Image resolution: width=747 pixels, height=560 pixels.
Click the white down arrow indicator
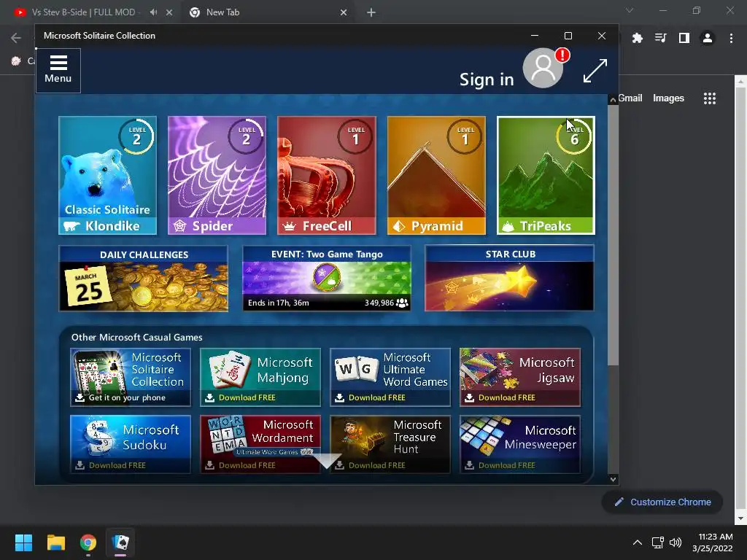click(x=327, y=461)
